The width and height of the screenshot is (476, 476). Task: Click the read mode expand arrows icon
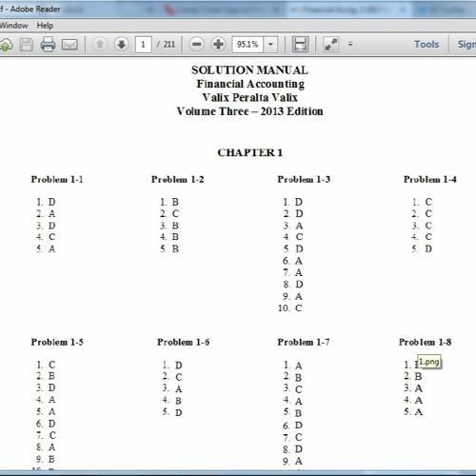[330, 44]
